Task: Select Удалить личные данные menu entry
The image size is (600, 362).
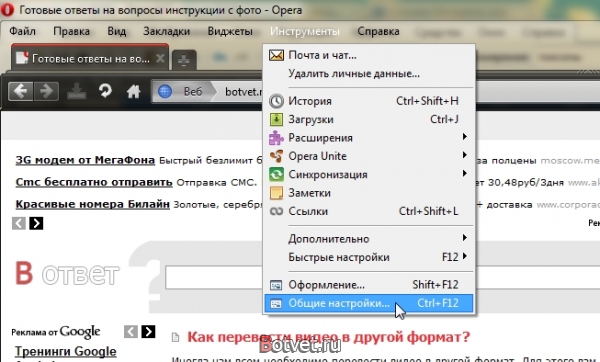Action: (369, 73)
